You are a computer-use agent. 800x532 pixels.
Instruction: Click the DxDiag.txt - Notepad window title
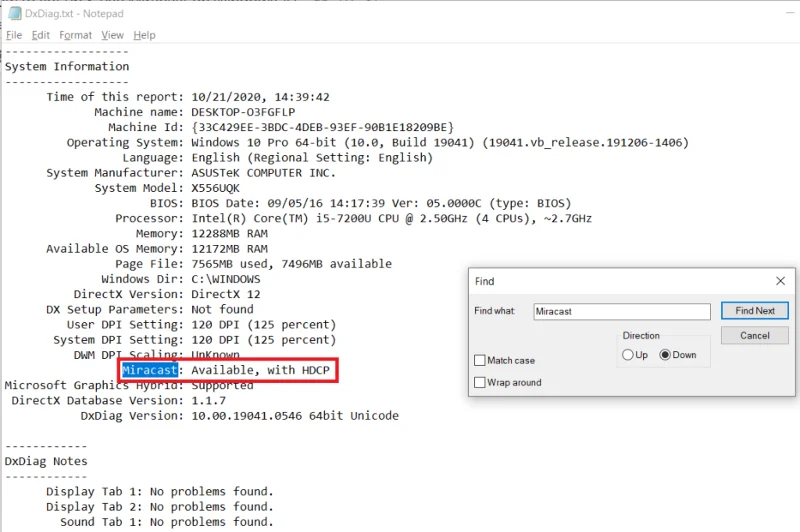[74, 14]
